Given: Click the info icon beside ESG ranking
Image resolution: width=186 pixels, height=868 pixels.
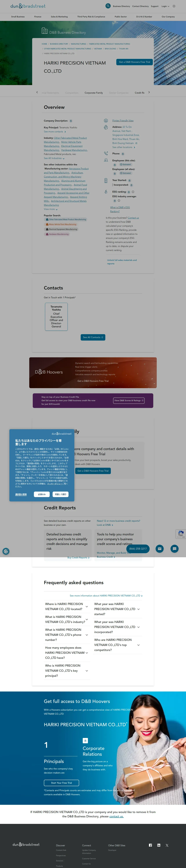Looking at the screenshot, I should tap(133, 192).
